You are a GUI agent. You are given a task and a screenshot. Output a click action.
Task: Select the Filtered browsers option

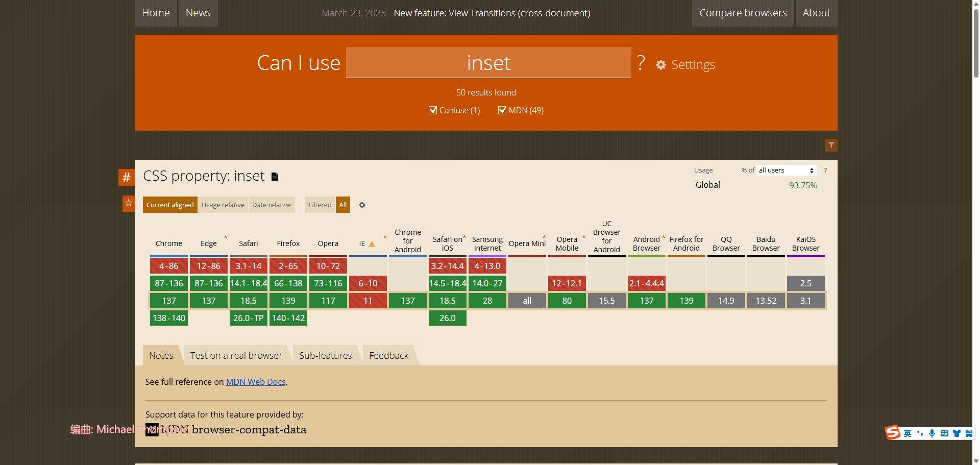(320, 205)
